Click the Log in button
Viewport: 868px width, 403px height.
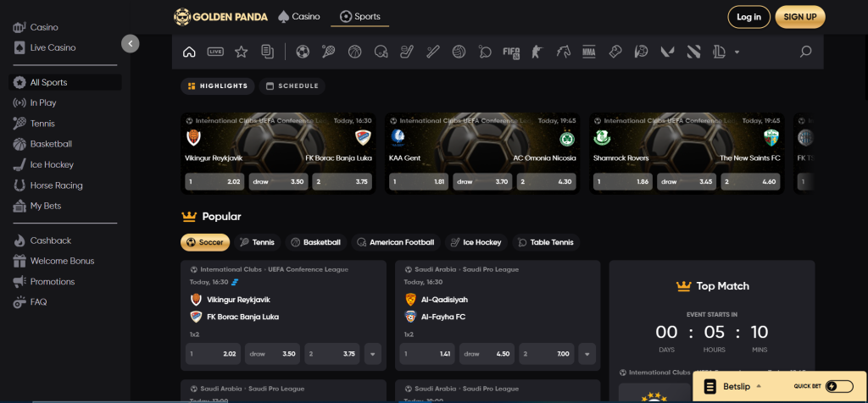coord(748,17)
